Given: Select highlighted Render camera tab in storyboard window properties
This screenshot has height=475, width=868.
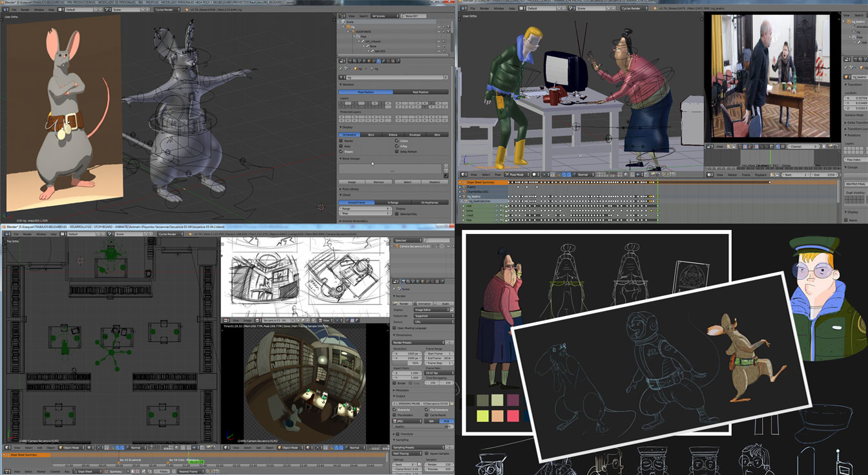Looking at the screenshot, I should point(404,281).
